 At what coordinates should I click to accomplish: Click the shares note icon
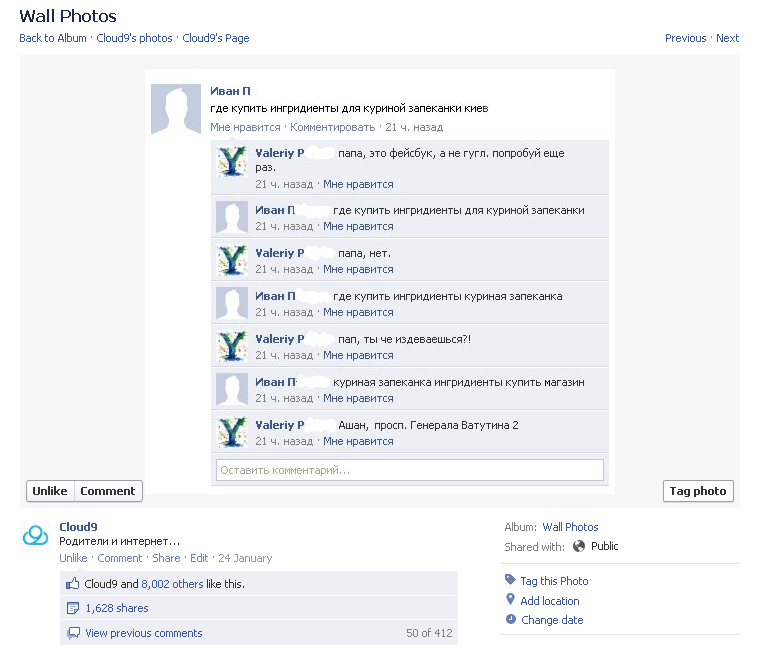pos(72,608)
